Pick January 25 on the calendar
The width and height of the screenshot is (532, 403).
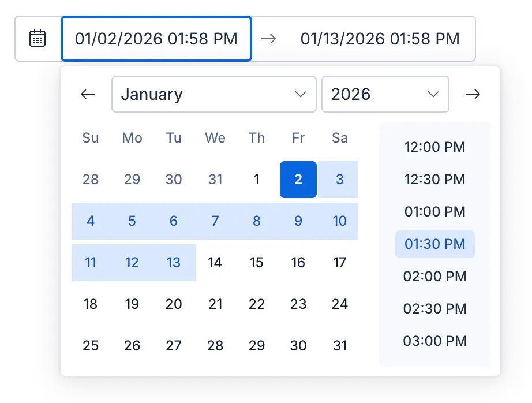[x=91, y=346]
